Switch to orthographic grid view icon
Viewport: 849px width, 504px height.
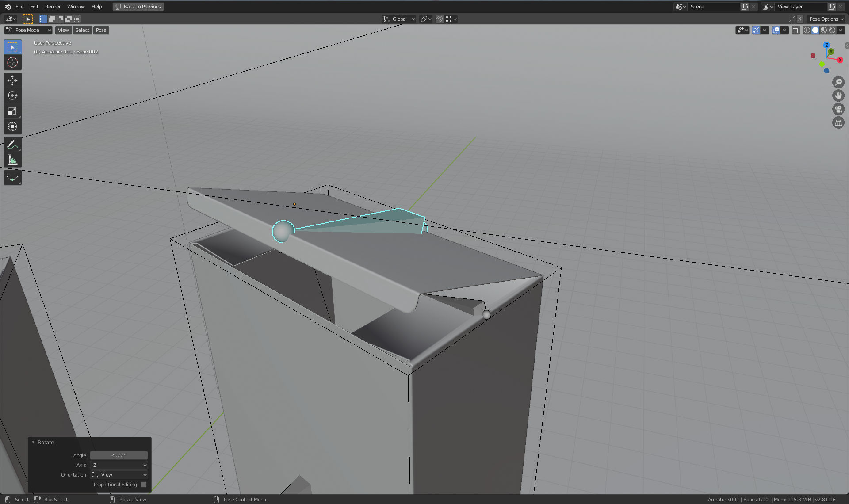[838, 123]
